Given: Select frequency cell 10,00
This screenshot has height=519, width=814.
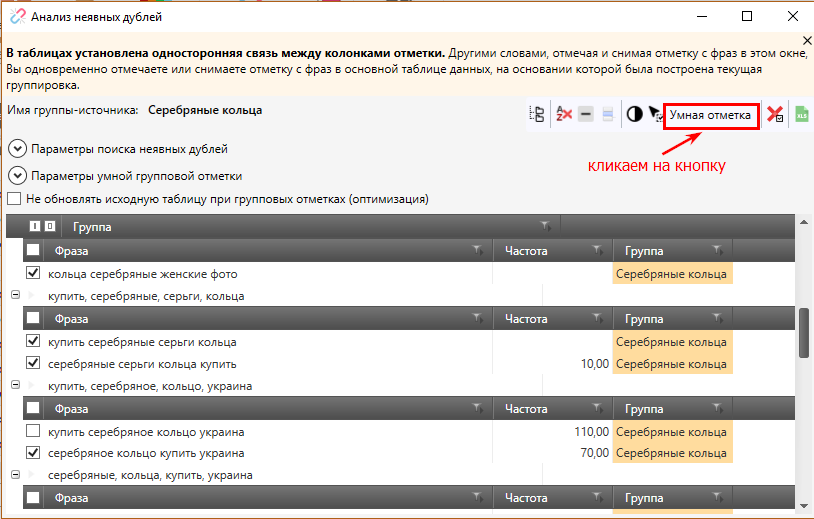Looking at the screenshot, I should point(594,364).
